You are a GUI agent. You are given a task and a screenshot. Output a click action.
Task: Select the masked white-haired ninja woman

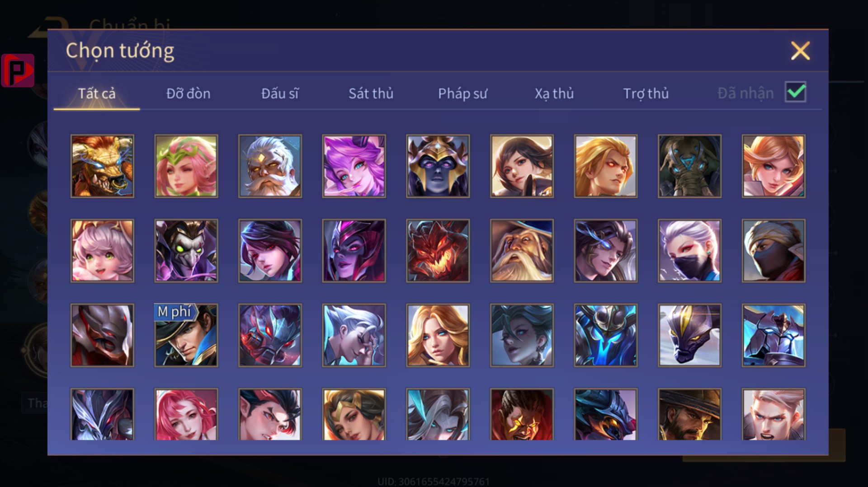pos(689,251)
